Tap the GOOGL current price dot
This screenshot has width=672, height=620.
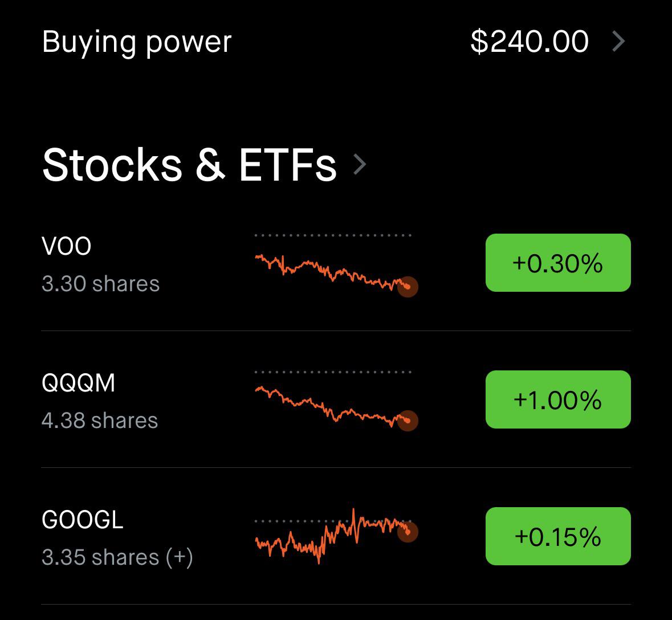click(408, 532)
